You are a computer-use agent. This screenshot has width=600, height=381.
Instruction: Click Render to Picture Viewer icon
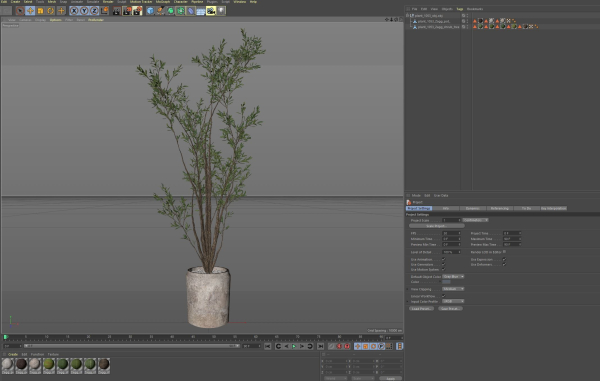(x=127, y=11)
